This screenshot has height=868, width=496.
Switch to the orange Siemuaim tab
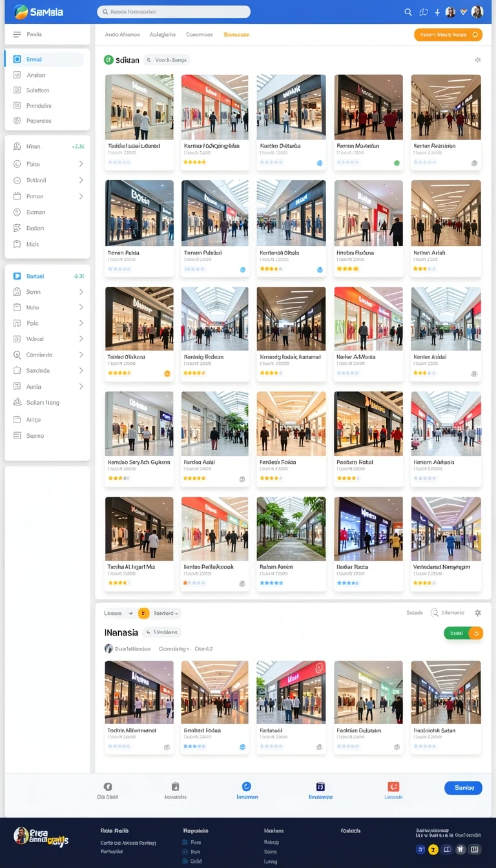(236, 35)
